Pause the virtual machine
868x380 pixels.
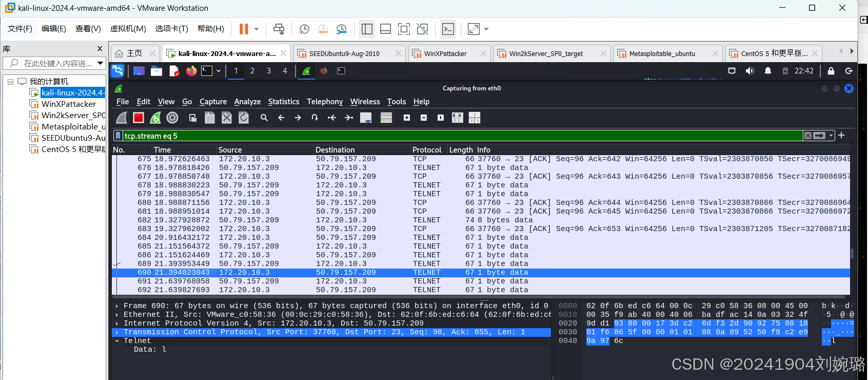[x=244, y=29]
